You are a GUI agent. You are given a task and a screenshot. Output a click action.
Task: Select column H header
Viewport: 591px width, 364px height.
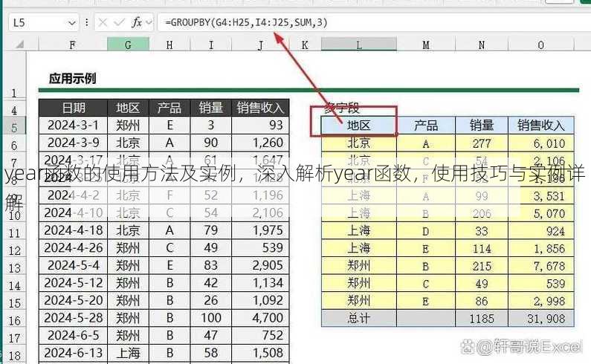click(169, 45)
